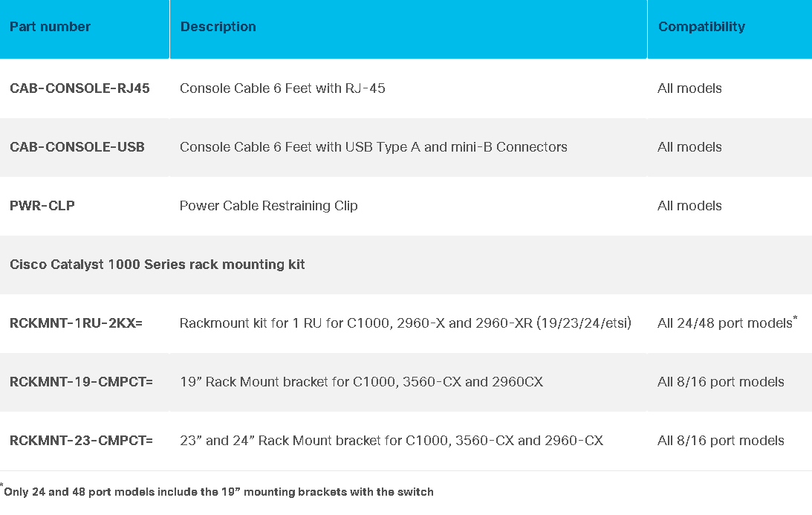Click All 24/48 port models cell
812x515 pixels.
(x=727, y=323)
